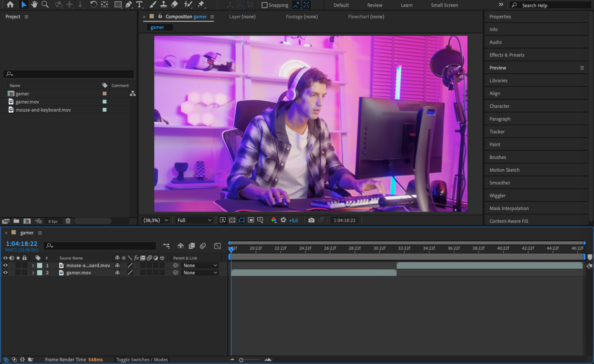594x364 pixels.
Task: Select the Roto Brush tool
Action: [x=188, y=4]
